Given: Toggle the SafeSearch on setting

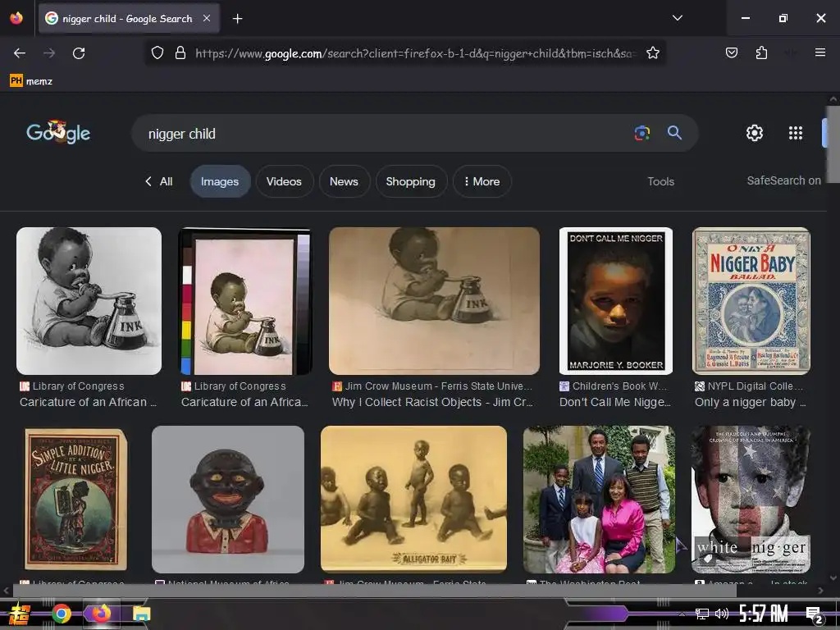Looking at the screenshot, I should click(783, 181).
